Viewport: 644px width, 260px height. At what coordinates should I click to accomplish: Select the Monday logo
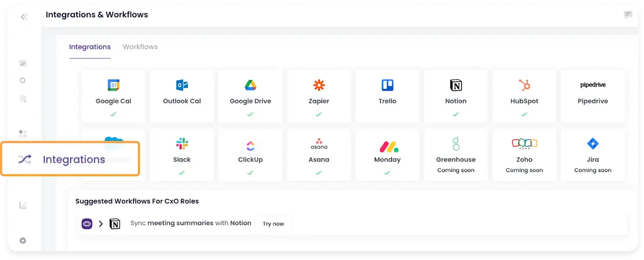389,147
